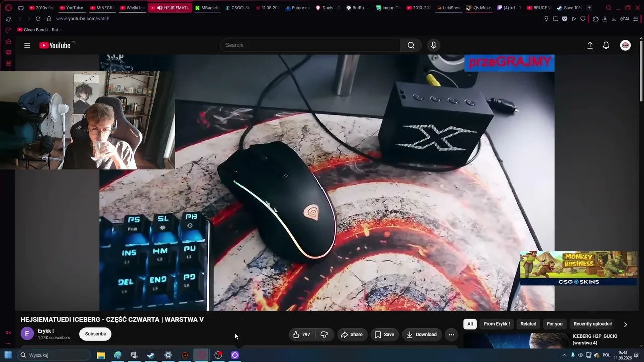Search open tabs with the magnifier icon

(608, 8)
